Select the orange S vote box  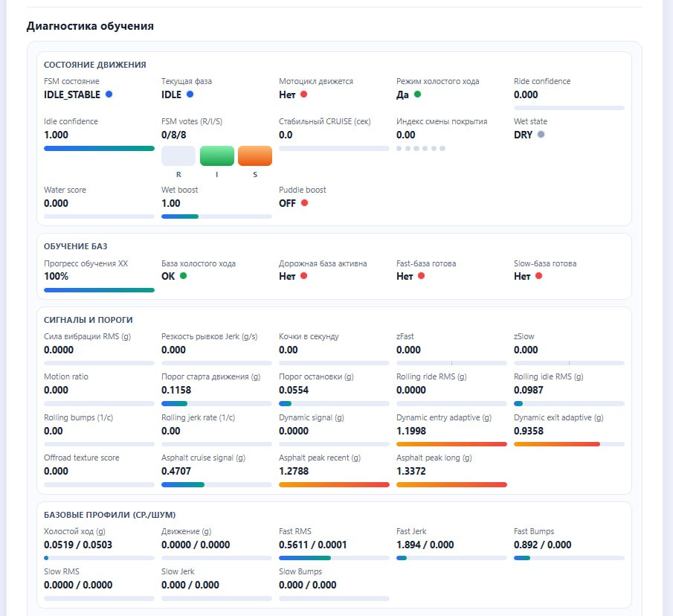coord(255,155)
